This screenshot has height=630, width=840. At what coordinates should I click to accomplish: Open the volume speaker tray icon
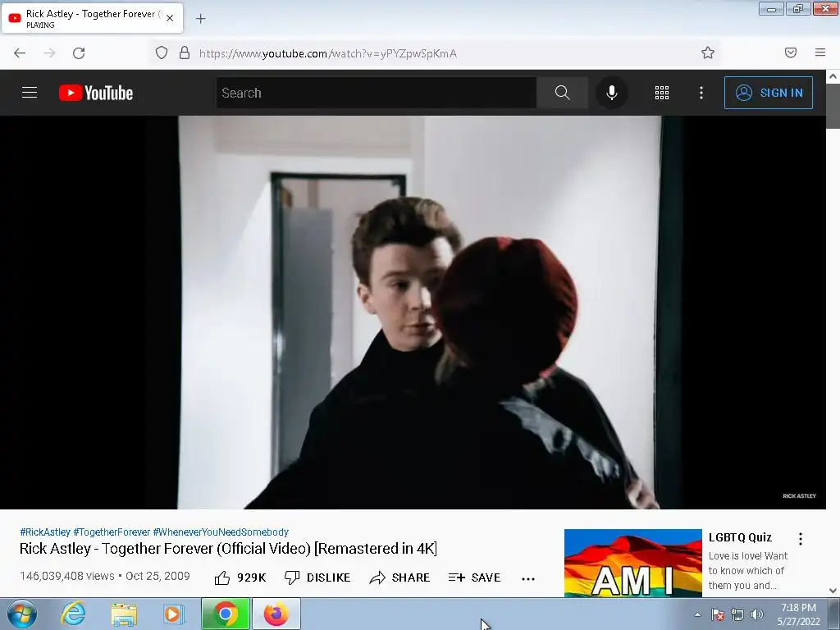756,614
